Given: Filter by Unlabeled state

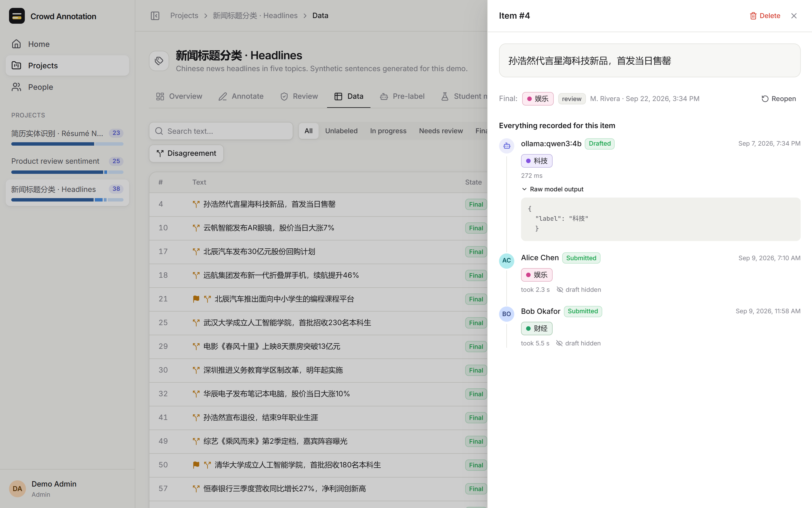Looking at the screenshot, I should [x=341, y=131].
